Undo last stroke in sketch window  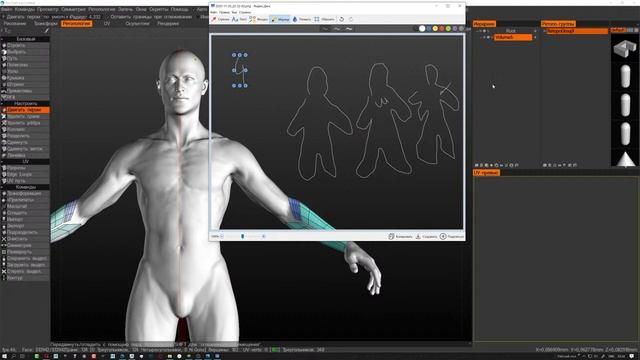(342, 19)
